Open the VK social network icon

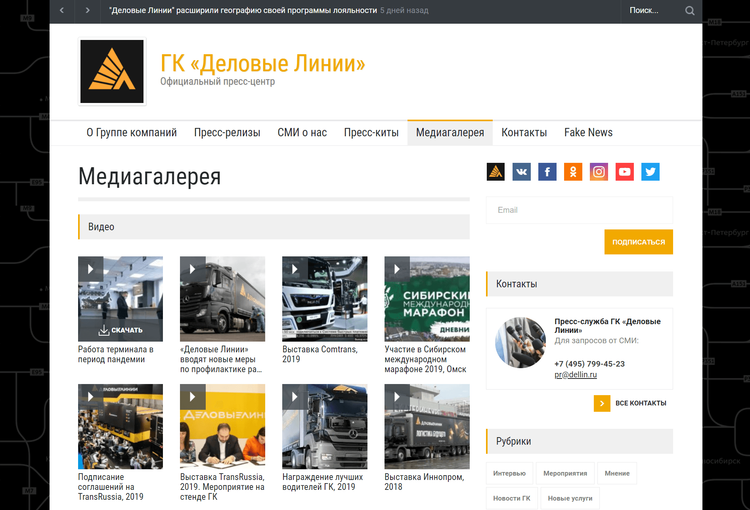click(521, 172)
